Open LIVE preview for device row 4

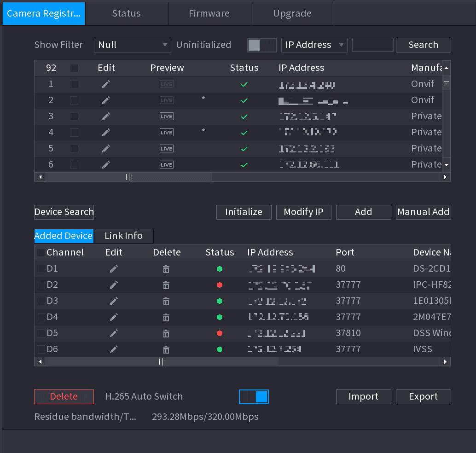(167, 133)
